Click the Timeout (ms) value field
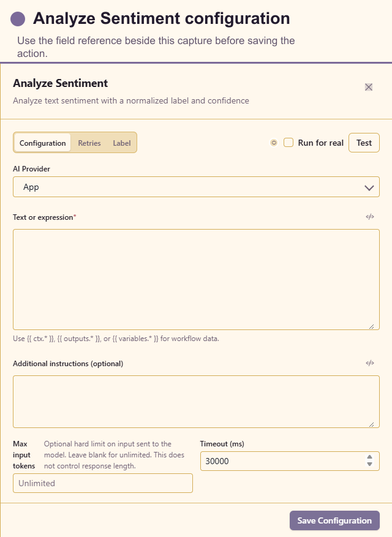The image size is (392, 537). pos(290,461)
